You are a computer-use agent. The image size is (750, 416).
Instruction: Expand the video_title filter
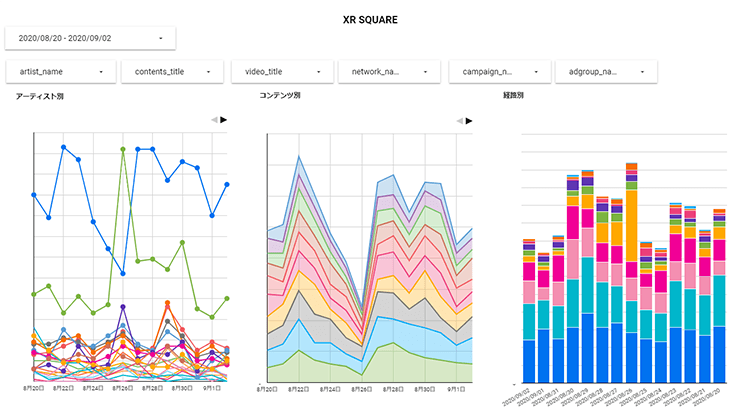[x=281, y=72]
